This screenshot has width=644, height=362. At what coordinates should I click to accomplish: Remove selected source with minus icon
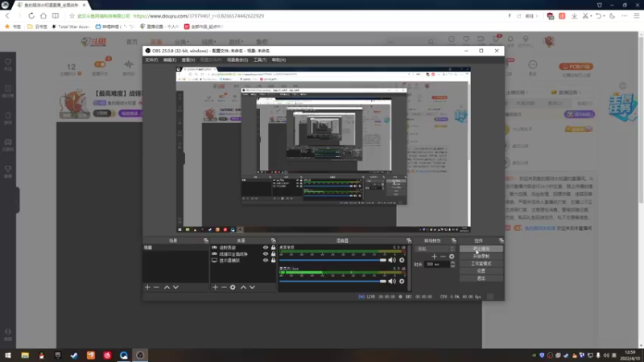tap(224, 287)
